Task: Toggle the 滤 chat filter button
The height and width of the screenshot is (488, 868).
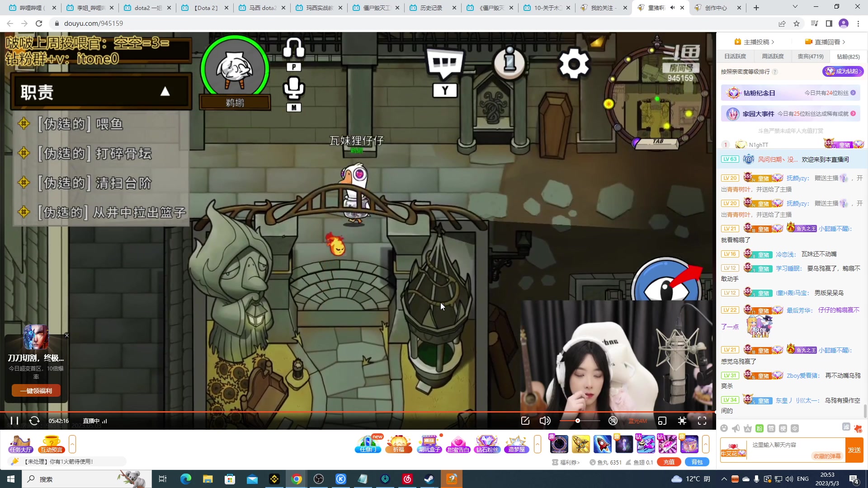Action: 846,427
